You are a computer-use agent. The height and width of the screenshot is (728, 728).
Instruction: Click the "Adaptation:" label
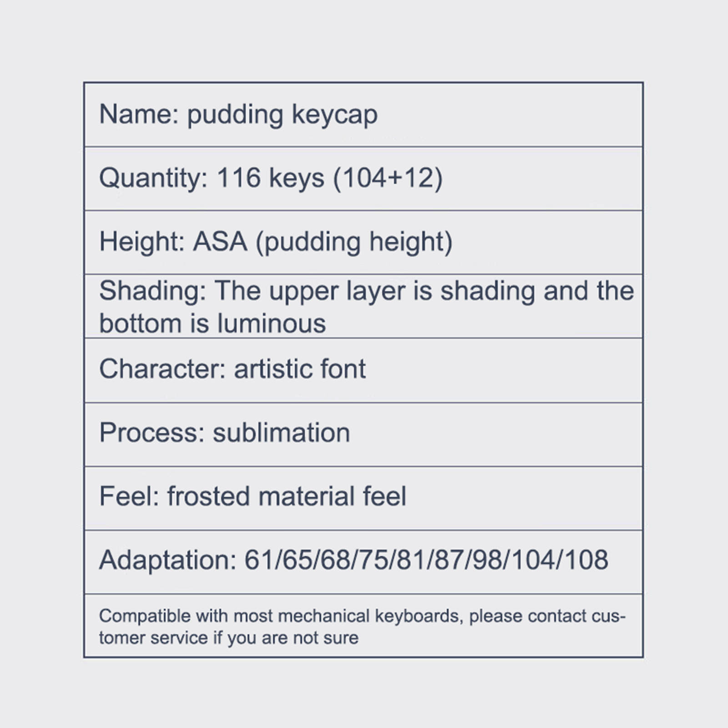(x=168, y=560)
